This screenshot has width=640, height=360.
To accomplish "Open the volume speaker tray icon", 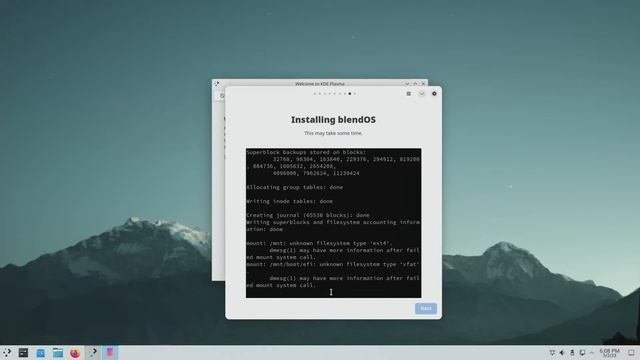I will pyautogui.click(x=562, y=353).
